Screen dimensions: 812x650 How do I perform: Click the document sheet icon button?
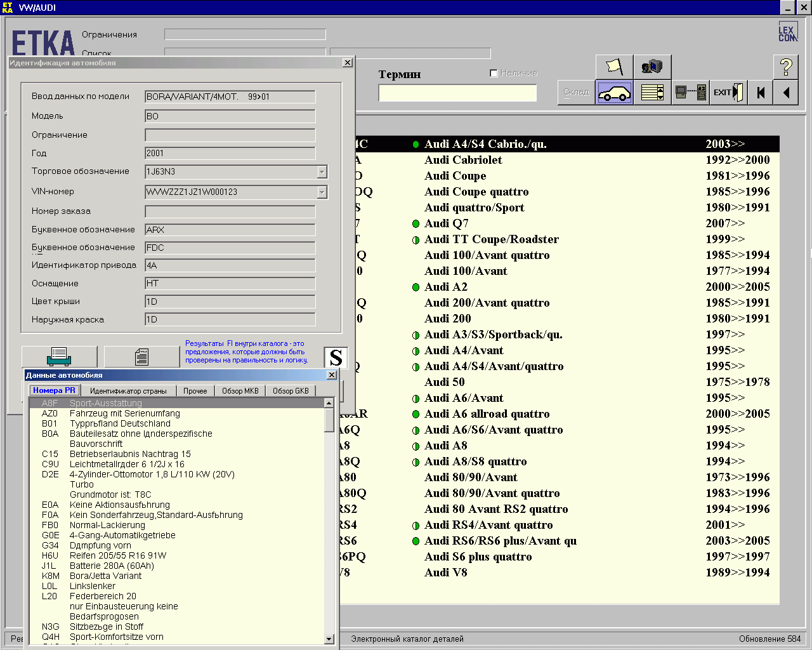141,356
